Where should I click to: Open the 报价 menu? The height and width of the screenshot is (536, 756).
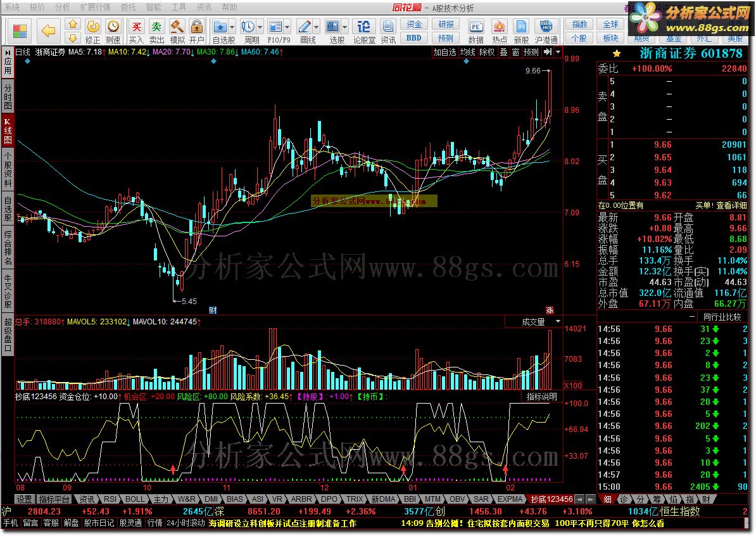[37, 7]
